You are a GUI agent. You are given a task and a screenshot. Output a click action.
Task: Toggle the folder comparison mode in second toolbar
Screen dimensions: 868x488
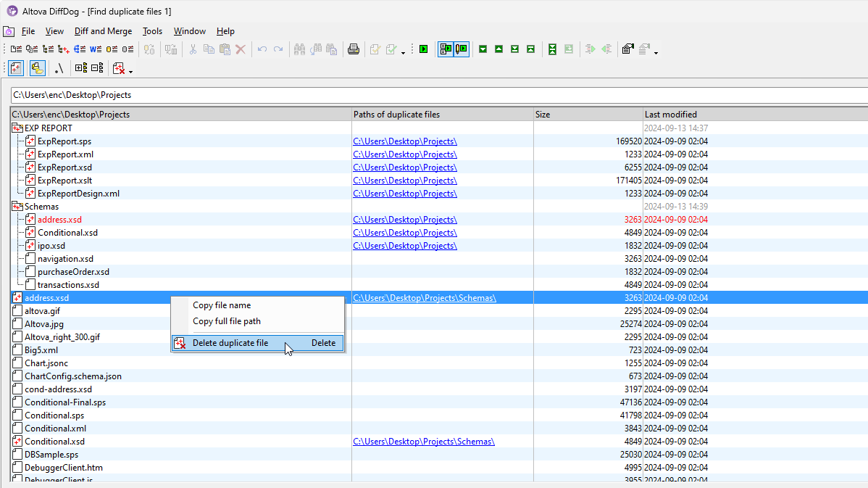[x=36, y=67]
